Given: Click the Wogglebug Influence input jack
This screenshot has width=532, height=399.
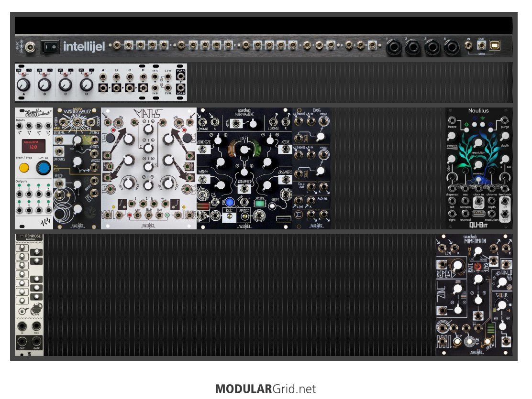Looking at the screenshot, I should point(60,151).
